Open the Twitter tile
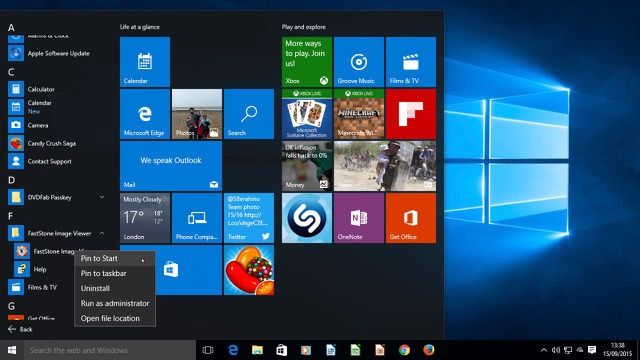 click(x=249, y=218)
